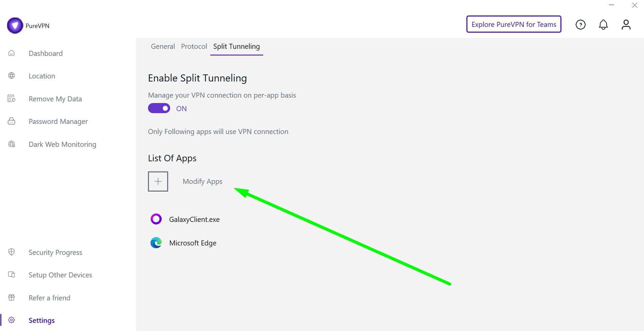Open Password Manager section
The width and height of the screenshot is (644, 331).
[x=58, y=121]
